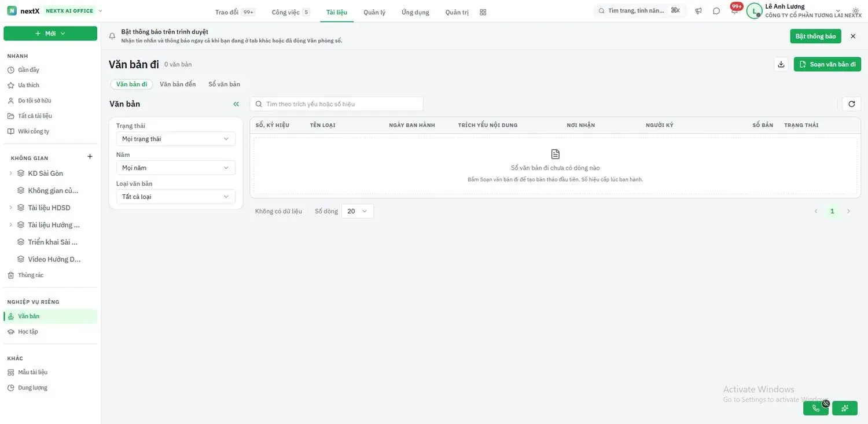Open user avatar for Lê Anh Lương
Viewport: 868px width, 424px height.
click(x=754, y=11)
